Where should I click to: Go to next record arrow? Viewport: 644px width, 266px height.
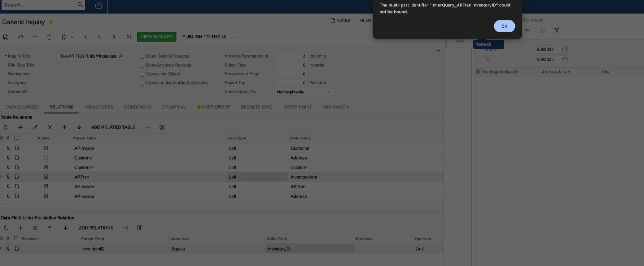pos(114,37)
